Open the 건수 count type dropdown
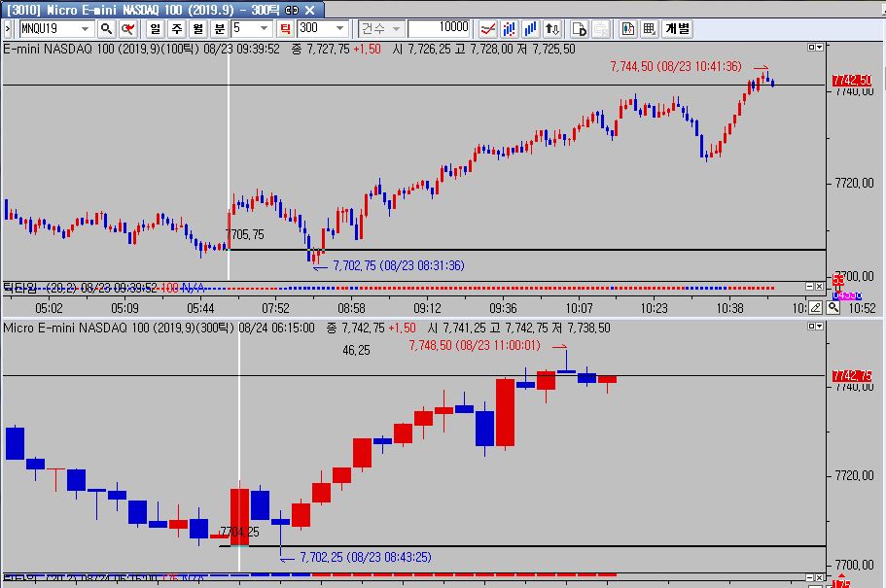 395,29
